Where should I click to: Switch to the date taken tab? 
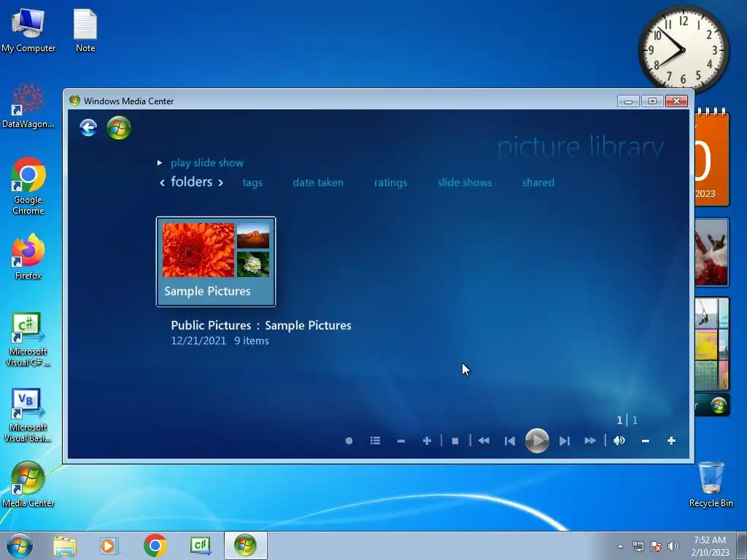click(318, 182)
